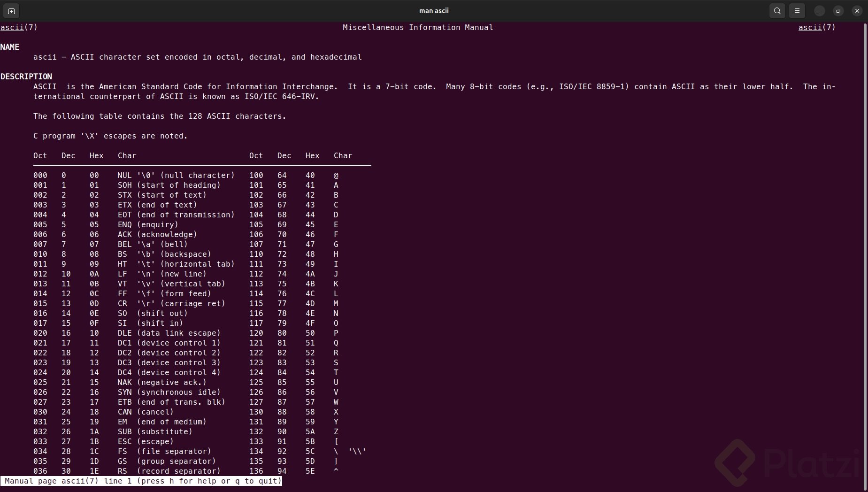Click the 'CR '\r' (carriage ret)' entry

point(171,304)
